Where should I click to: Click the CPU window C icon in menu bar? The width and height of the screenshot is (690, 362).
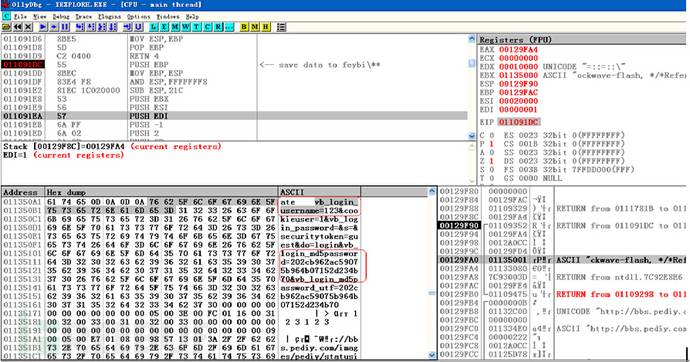6,16
